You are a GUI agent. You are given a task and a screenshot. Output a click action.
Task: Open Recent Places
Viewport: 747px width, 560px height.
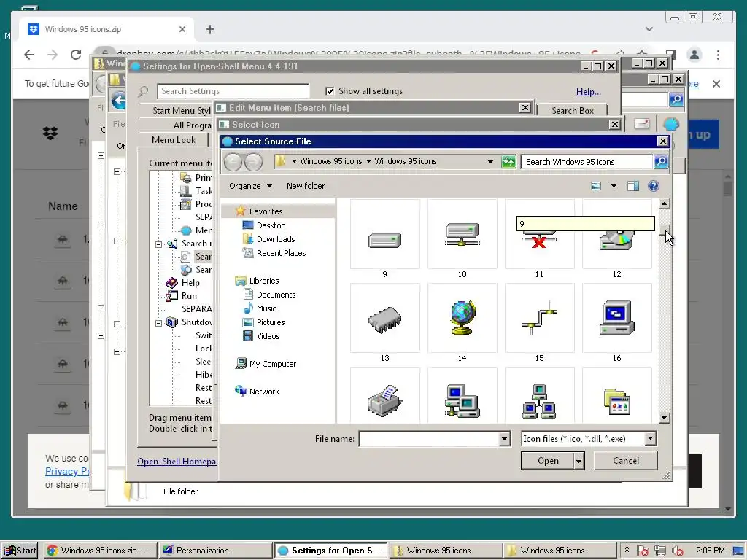pyautogui.click(x=281, y=253)
